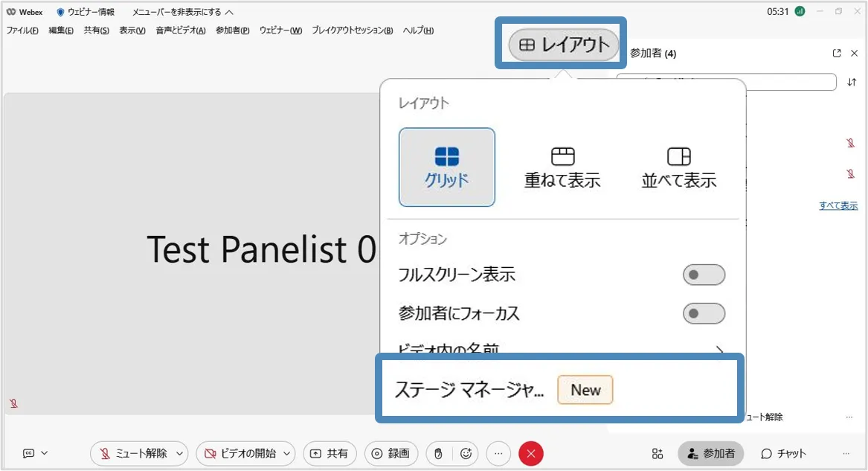Click the すべて表示 link
The width and height of the screenshot is (868, 471).
pyautogui.click(x=838, y=206)
